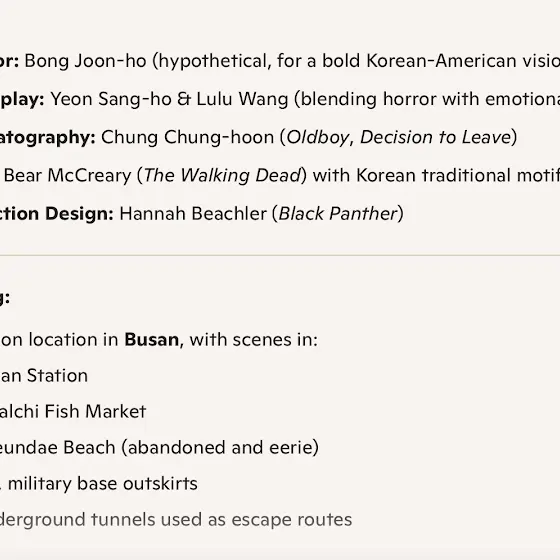Click the bold Design label

[x=79, y=214]
